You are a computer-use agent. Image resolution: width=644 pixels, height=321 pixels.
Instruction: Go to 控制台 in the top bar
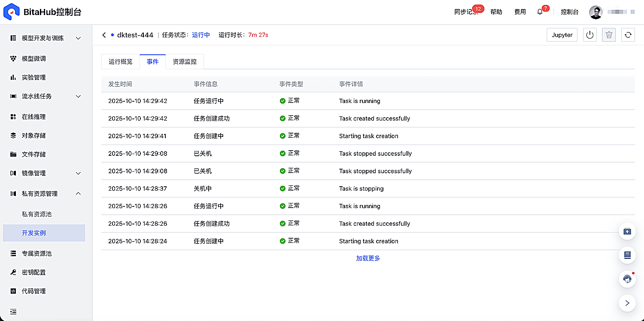570,12
